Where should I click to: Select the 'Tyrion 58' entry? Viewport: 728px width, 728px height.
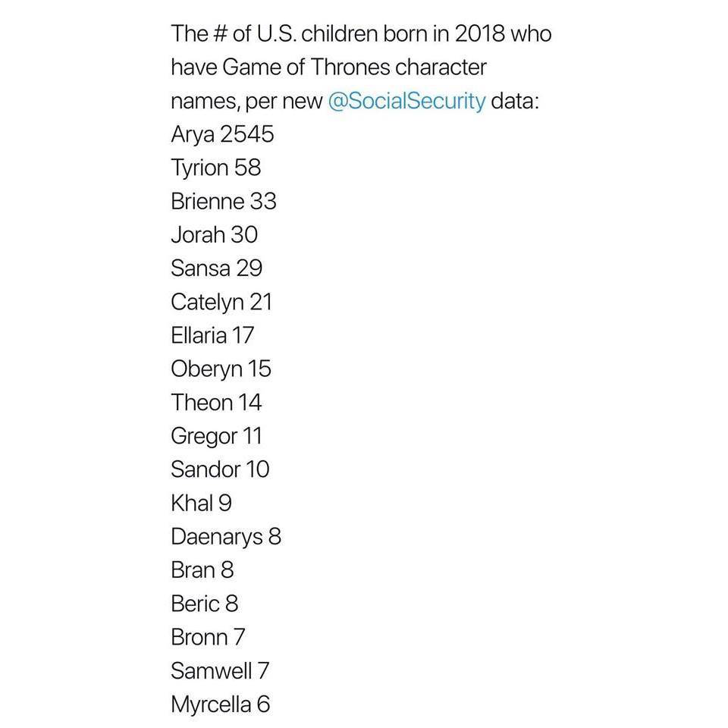click(x=215, y=168)
